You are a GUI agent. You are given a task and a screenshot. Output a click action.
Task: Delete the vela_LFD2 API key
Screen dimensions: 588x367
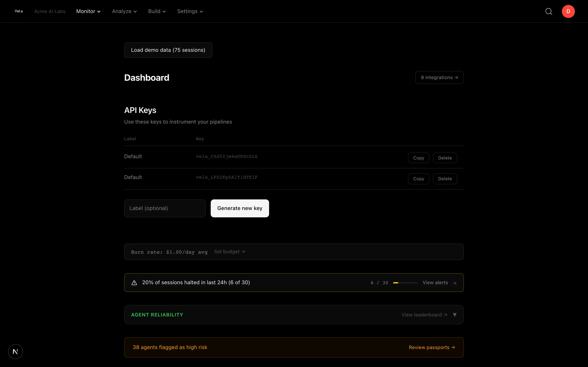point(445,179)
